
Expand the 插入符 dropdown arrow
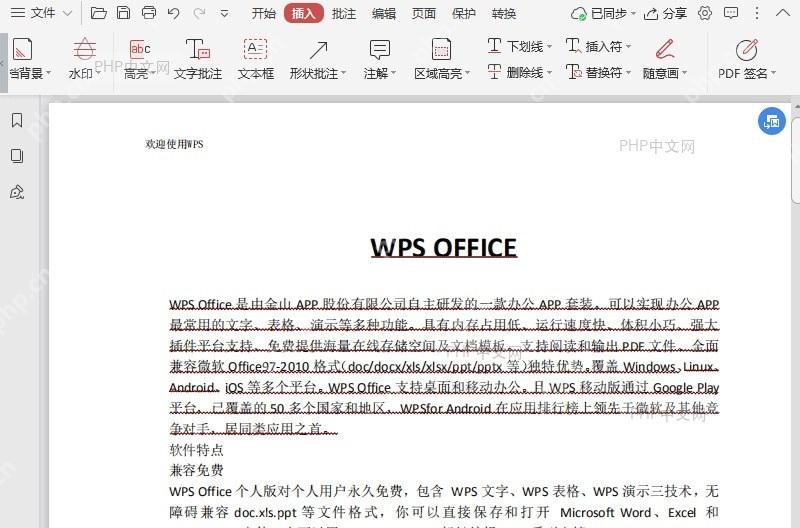tap(629, 46)
